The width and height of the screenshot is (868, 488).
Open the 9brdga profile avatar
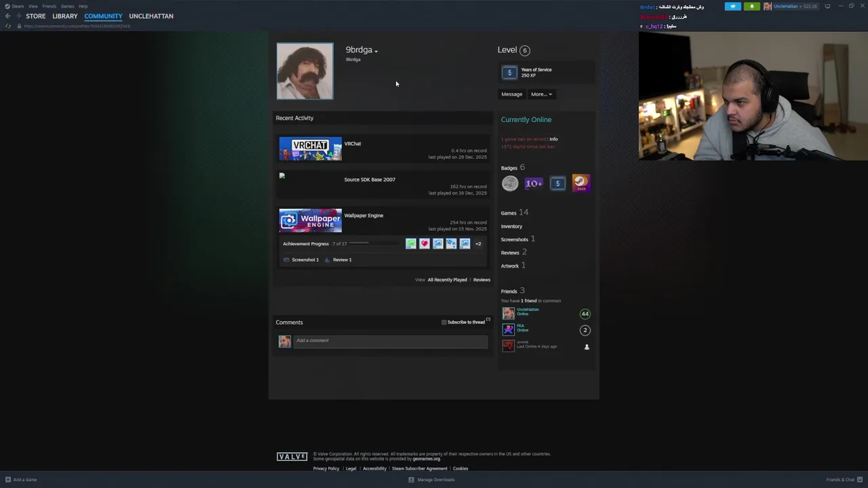[305, 71]
